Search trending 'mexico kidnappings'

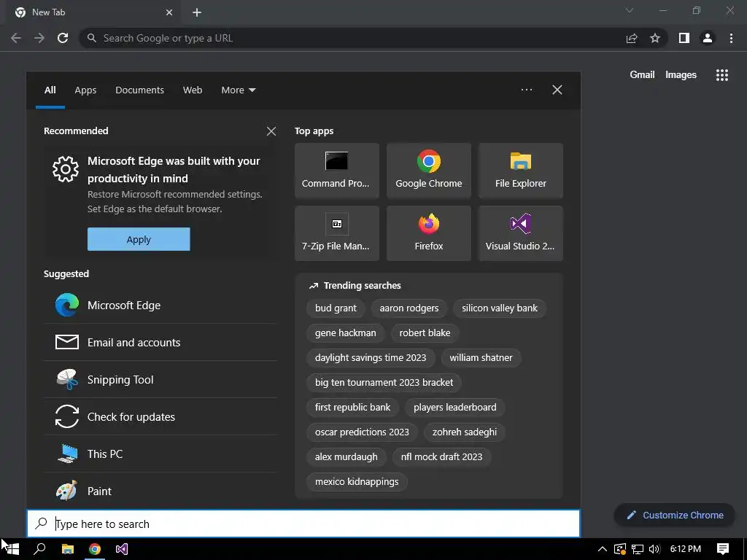coord(357,481)
